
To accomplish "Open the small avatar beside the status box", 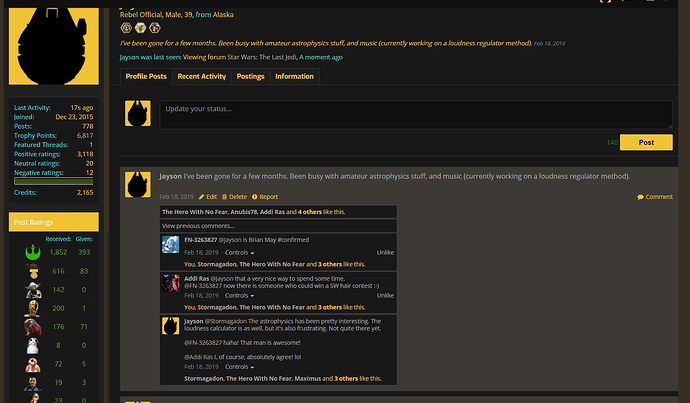I will (138, 113).
